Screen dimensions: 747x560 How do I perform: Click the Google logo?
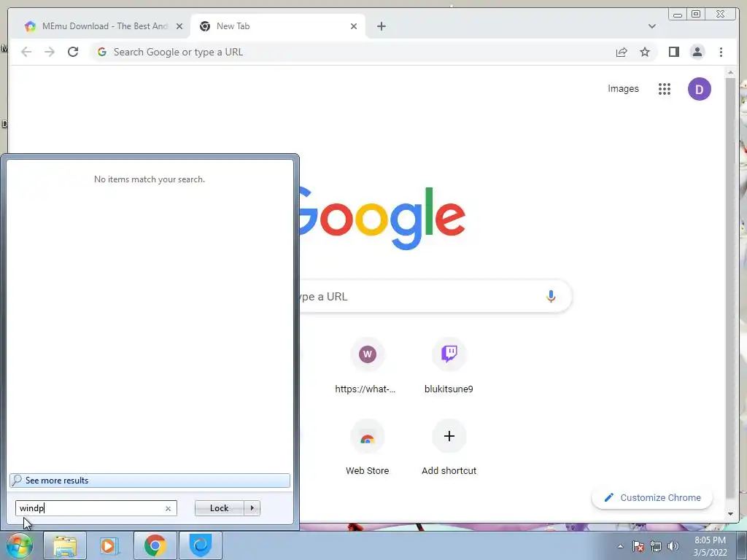coord(382,218)
